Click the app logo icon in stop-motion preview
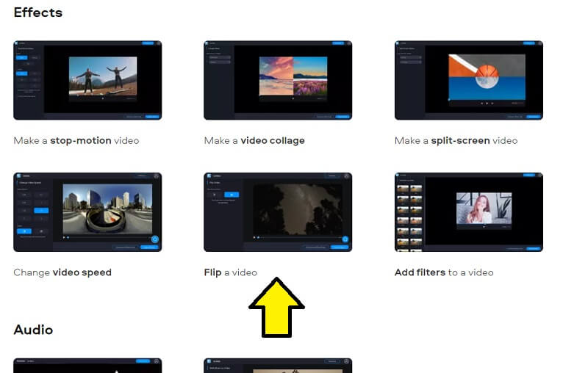Viewport: 588px width, 373px height. click(x=18, y=44)
